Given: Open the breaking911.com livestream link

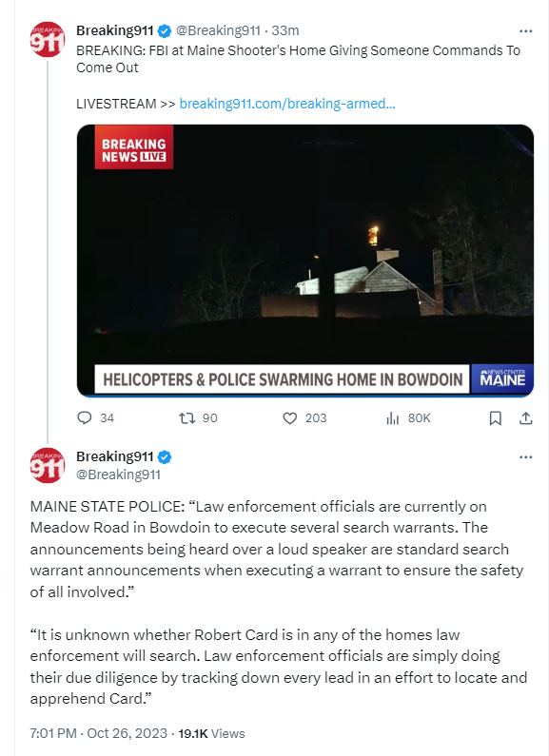Looking at the screenshot, I should (x=287, y=104).
